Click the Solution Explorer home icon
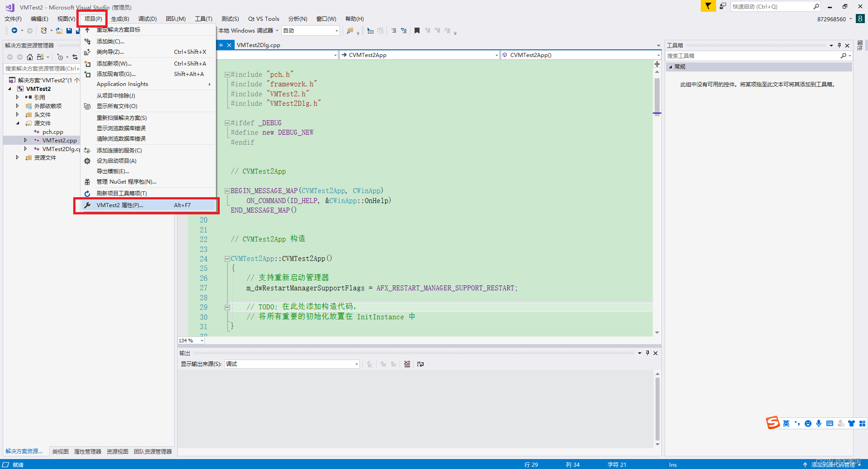The width and height of the screenshot is (868, 469). [30, 57]
